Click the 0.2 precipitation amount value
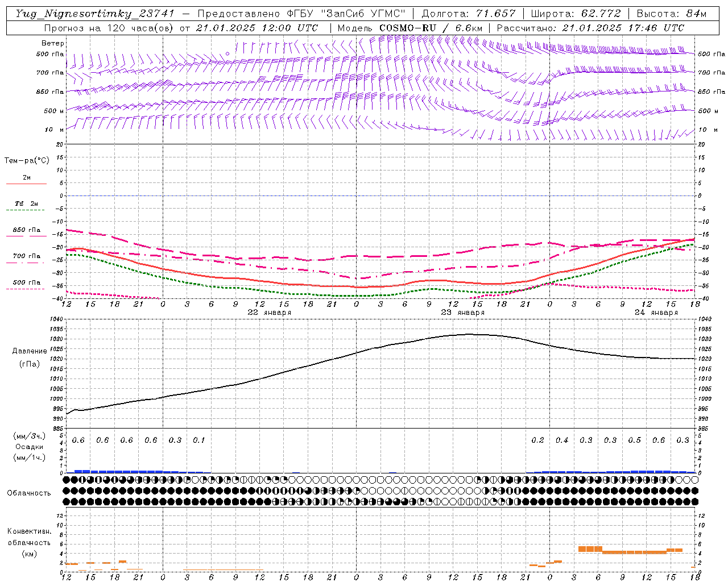Image resolution: width=728 pixels, height=582 pixels. click(x=537, y=440)
